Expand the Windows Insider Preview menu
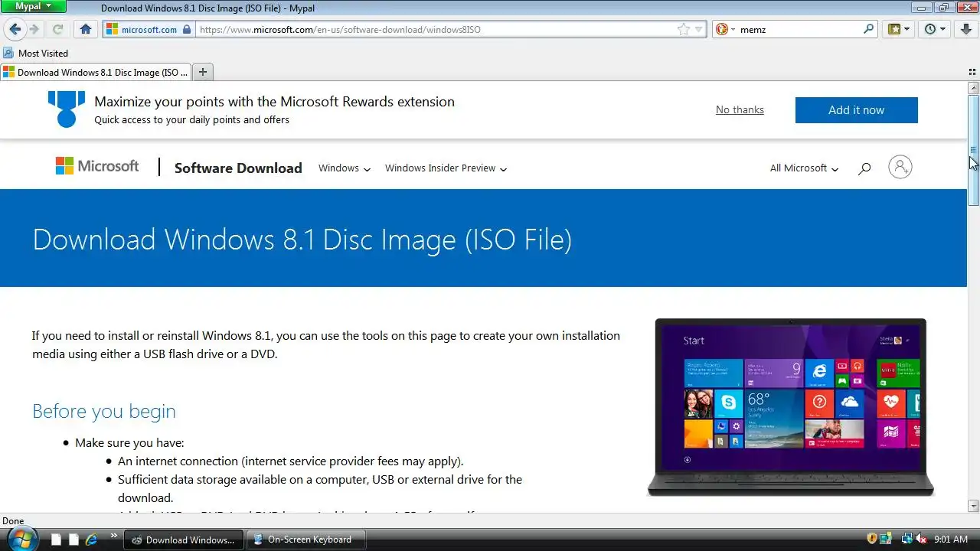 (446, 168)
